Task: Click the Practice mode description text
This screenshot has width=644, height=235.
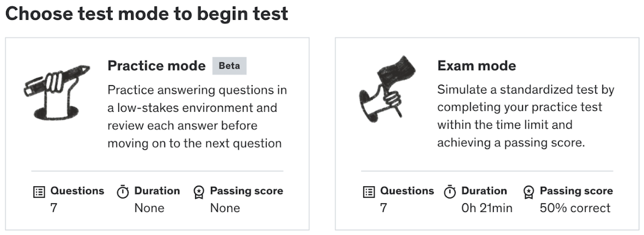Action: pos(197,116)
